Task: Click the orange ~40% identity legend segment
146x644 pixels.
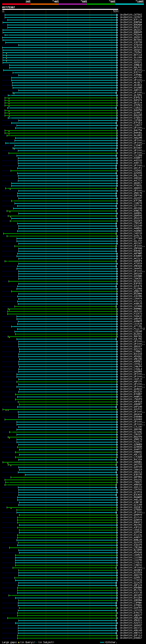Action: pyautogui.click(x=45, y=4)
